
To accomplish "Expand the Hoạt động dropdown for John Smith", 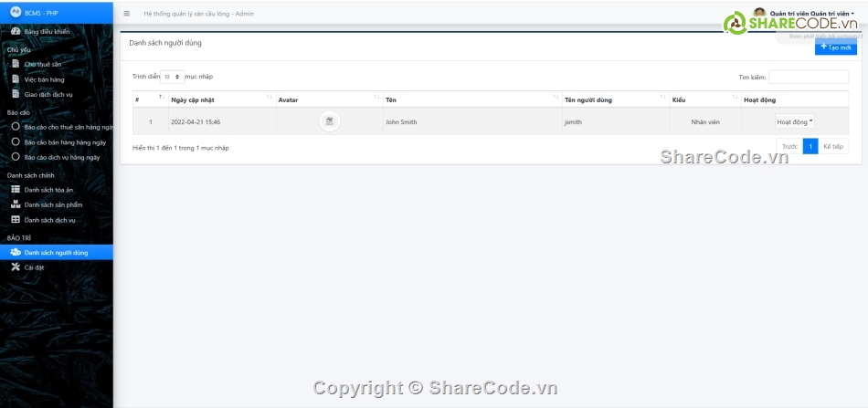I will [x=794, y=121].
